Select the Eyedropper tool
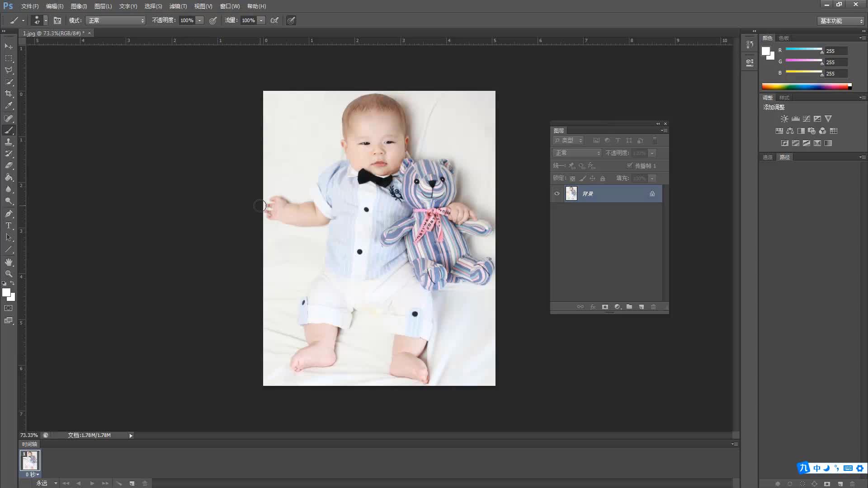The width and height of the screenshot is (868, 488). pos(9,106)
